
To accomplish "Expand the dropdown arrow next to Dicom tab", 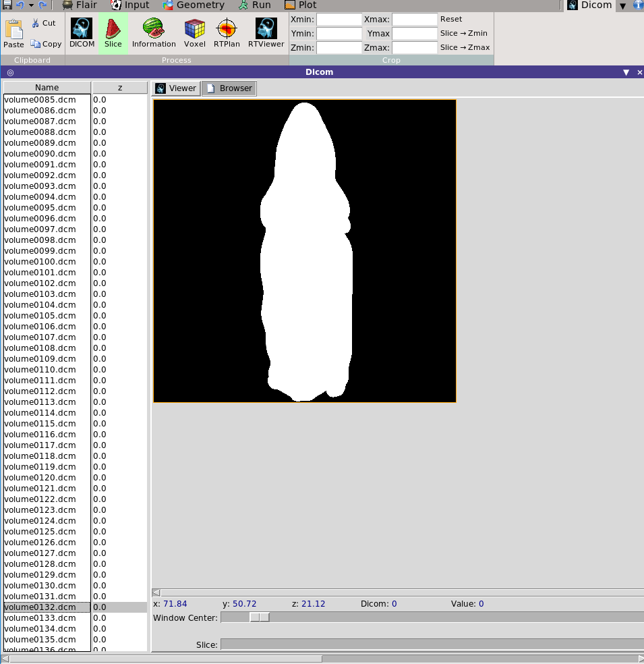I will tap(623, 5).
